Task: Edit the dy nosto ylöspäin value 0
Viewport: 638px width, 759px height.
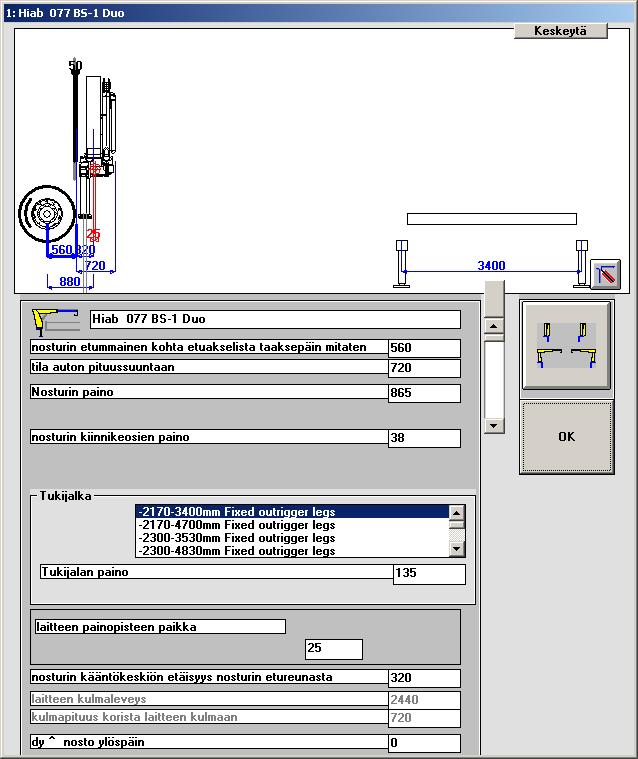Action: [424, 743]
